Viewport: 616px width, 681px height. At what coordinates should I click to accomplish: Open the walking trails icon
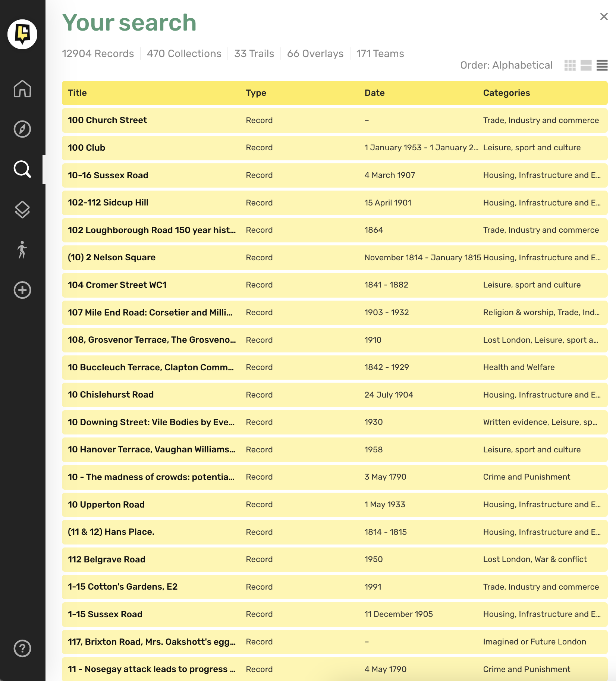(22, 250)
